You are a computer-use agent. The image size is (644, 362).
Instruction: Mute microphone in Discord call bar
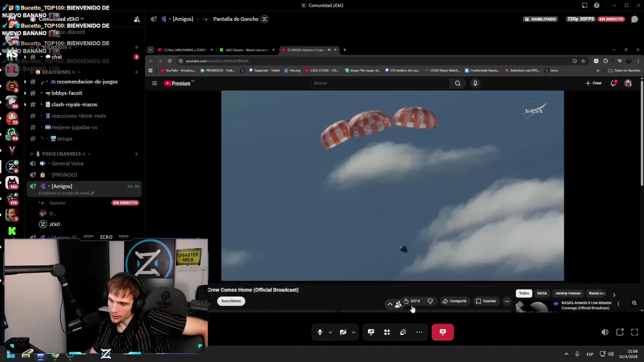coord(319,332)
